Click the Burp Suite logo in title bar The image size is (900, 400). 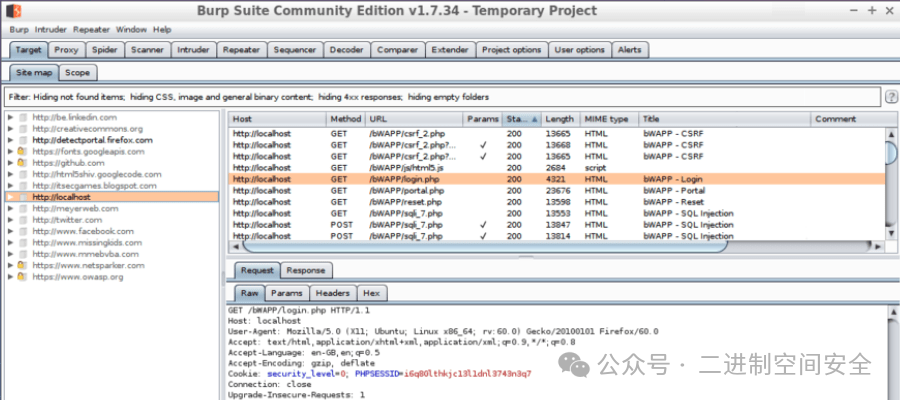click(x=15, y=11)
